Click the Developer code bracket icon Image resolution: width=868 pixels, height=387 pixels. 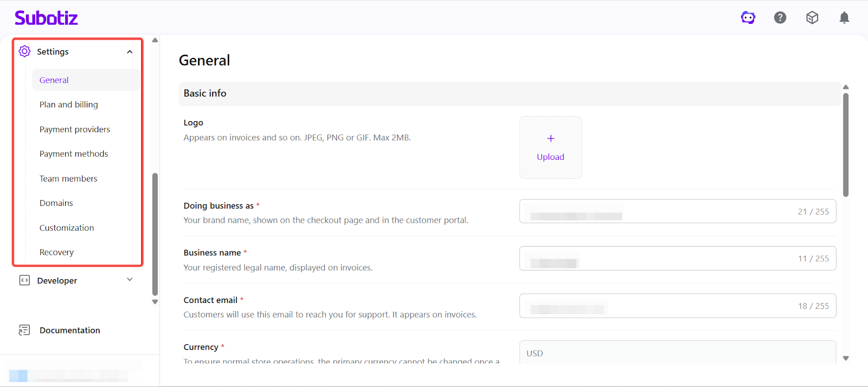(24, 280)
